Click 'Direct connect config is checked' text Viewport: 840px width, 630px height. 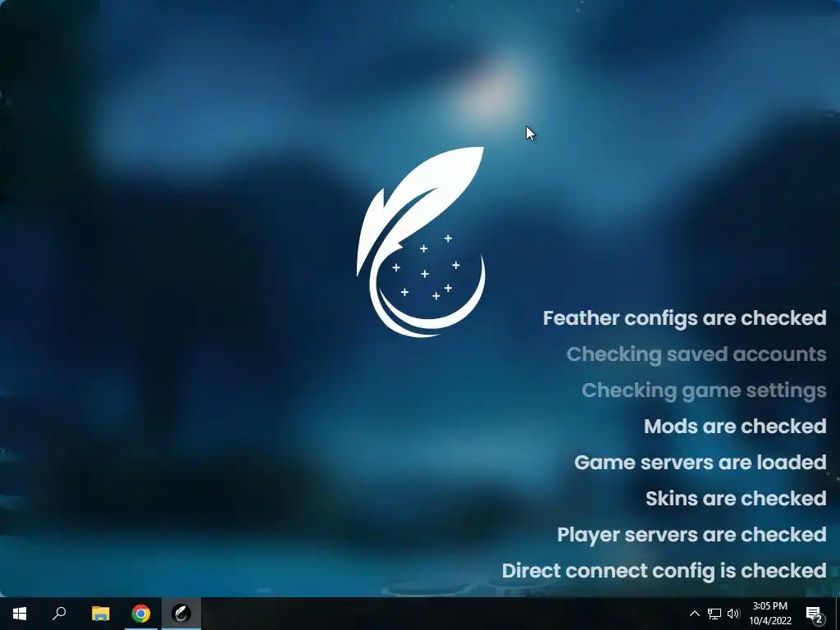(x=664, y=571)
